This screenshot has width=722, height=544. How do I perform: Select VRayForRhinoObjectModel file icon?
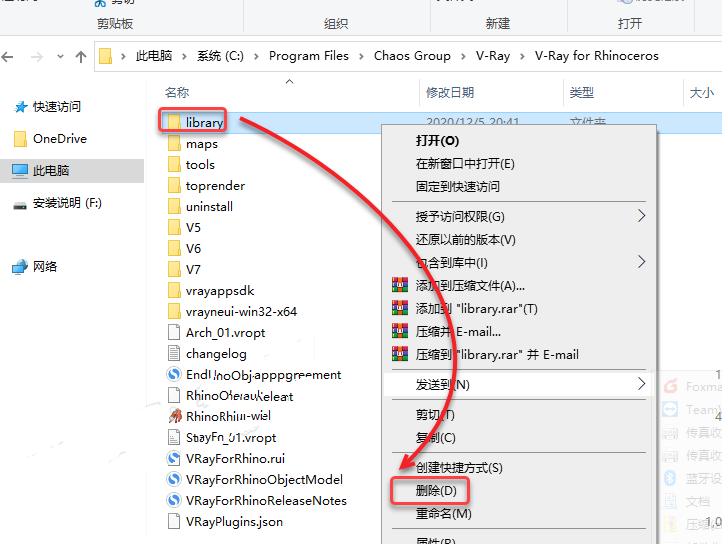tap(174, 480)
